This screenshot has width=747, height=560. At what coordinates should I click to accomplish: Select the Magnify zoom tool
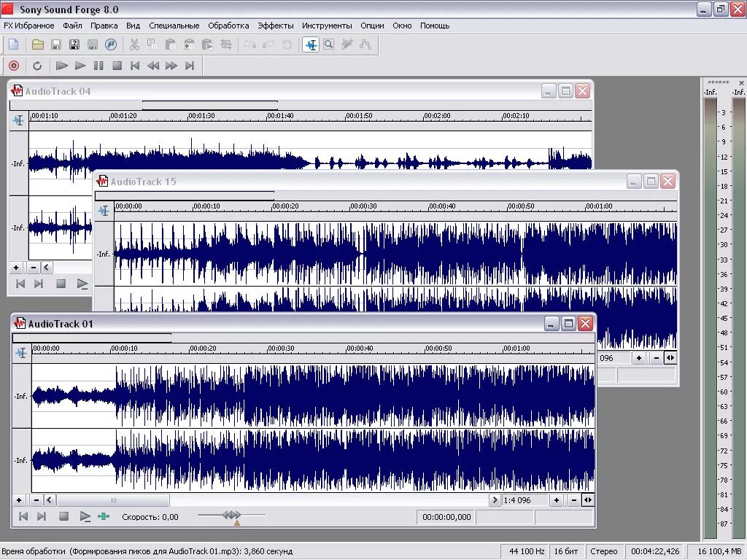[x=329, y=44]
